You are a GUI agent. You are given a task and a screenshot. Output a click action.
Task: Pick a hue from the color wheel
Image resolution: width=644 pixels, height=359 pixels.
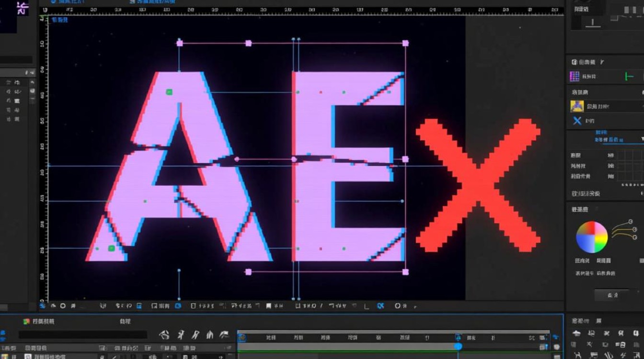[x=592, y=236]
